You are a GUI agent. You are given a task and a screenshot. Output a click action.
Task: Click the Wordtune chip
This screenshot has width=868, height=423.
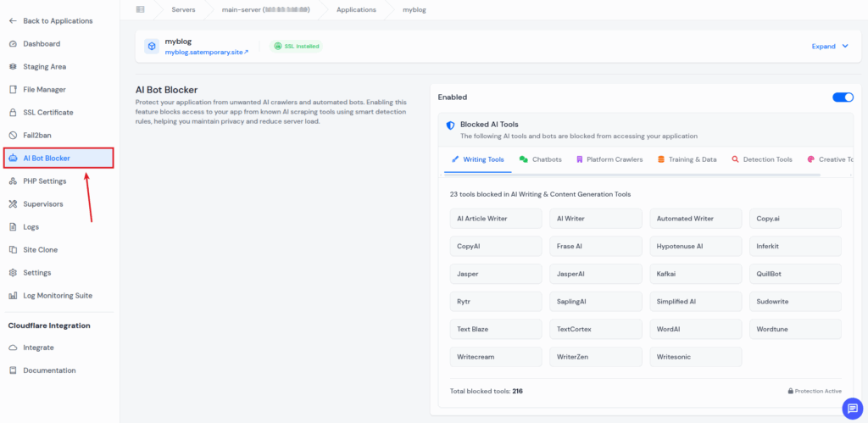click(x=795, y=330)
